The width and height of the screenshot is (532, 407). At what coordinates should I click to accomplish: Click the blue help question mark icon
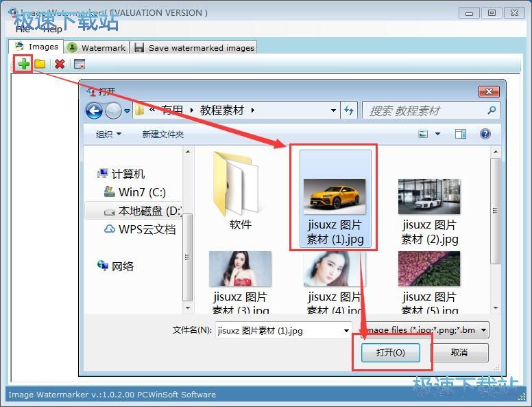tap(485, 134)
